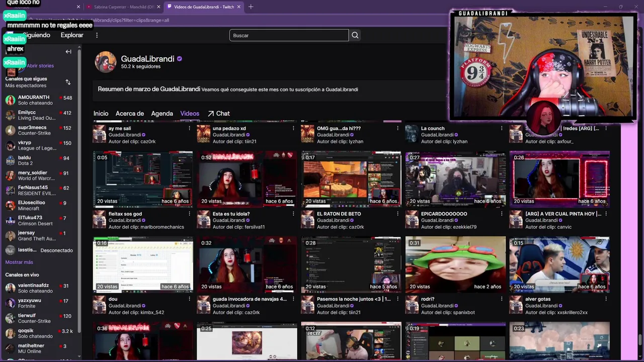
Task: Play the 'EL RATON DE BETO' clip thumbnail
Action: tap(351, 179)
